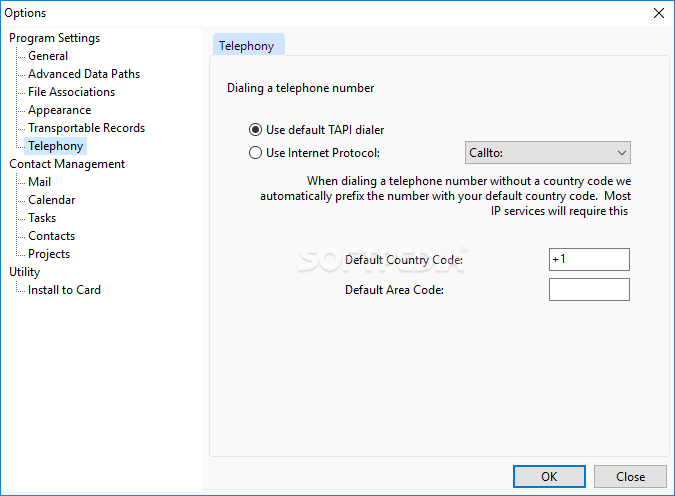Select Calendar in the settings tree
675x496 pixels.
point(52,200)
